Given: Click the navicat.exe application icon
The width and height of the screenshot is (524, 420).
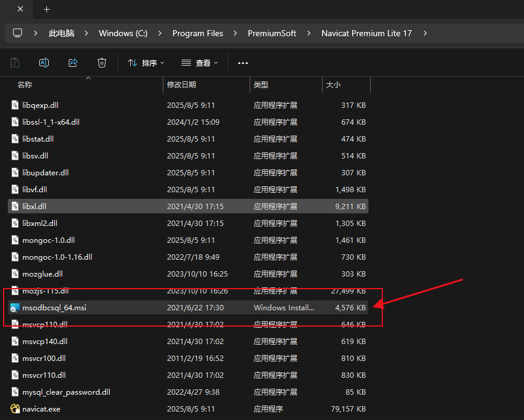Looking at the screenshot, I should [15, 409].
